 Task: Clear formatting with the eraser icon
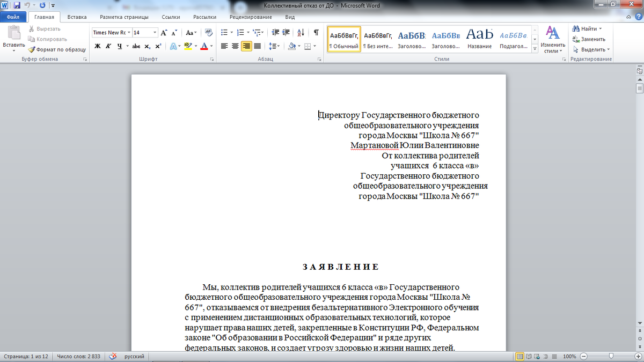click(209, 32)
